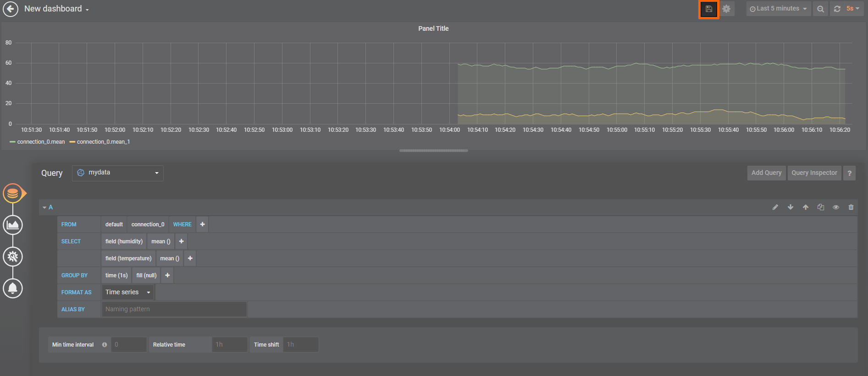The image size is (868, 376).
Task: Open the Alert bell sidebar icon
Action: [x=13, y=288]
